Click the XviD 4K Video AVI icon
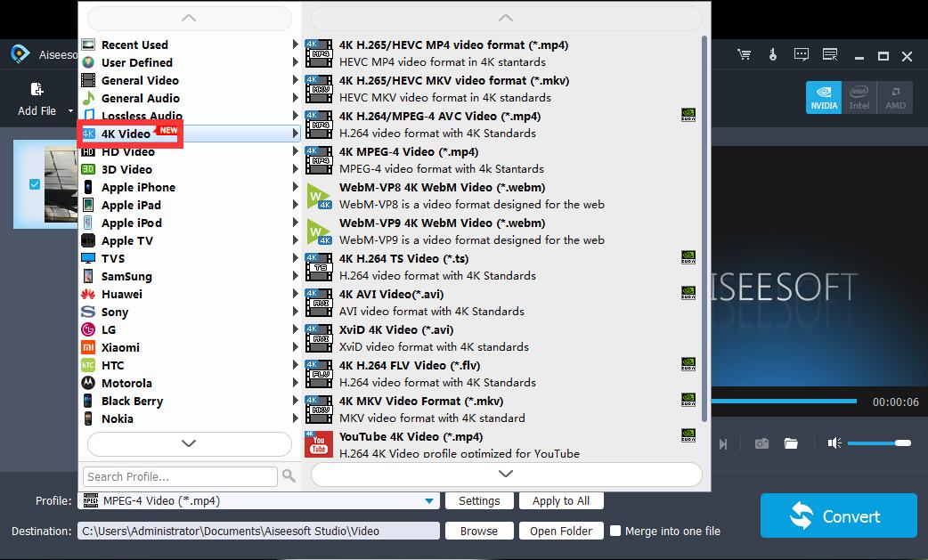The image size is (928, 560). click(x=319, y=337)
